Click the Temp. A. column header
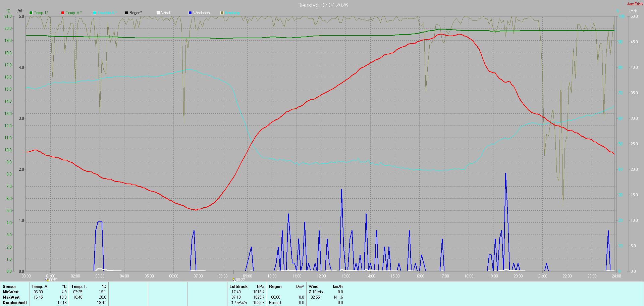The height and width of the screenshot is (306, 644). [40, 287]
